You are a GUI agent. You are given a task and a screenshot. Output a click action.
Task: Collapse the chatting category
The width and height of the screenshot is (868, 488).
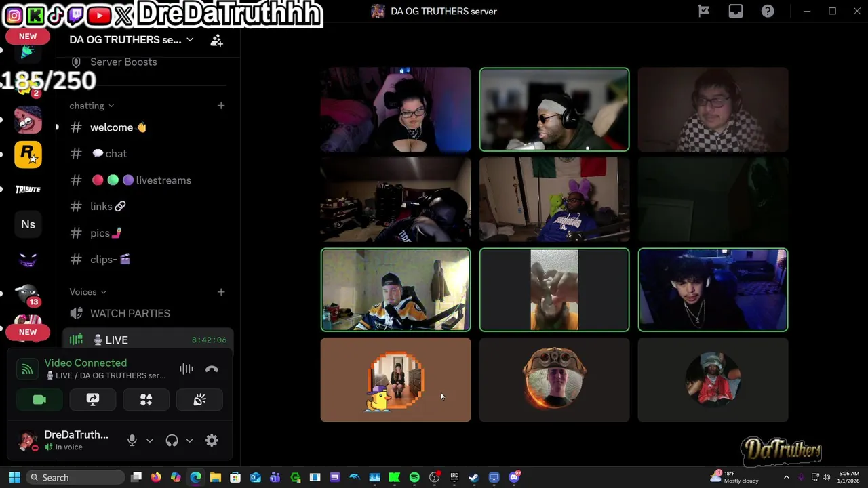[x=92, y=106]
